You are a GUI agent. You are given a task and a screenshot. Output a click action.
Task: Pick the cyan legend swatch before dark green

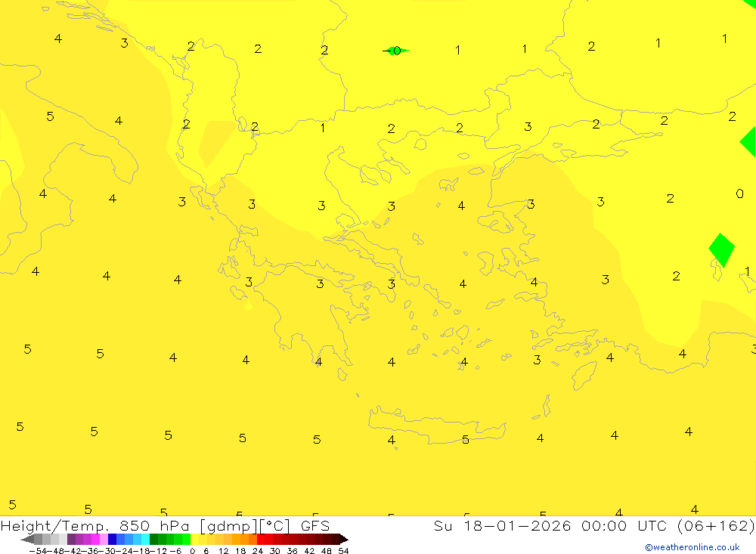click(145, 539)
